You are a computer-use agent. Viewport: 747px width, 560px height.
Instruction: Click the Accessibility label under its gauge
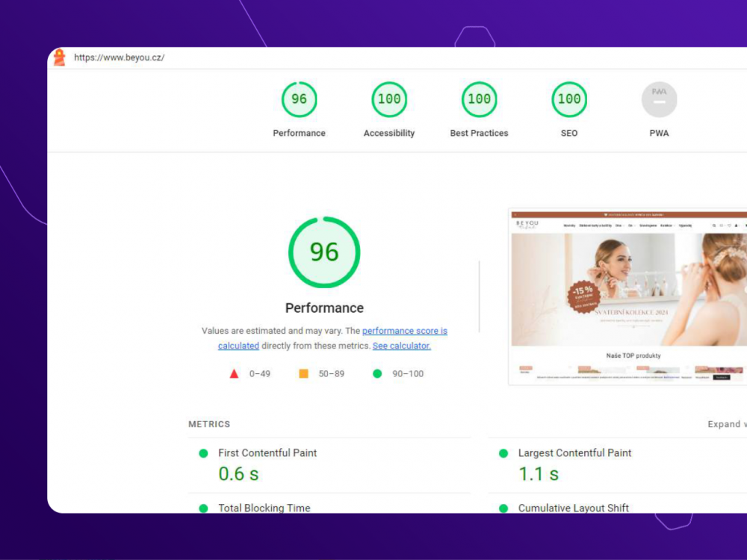pos(389,133)
